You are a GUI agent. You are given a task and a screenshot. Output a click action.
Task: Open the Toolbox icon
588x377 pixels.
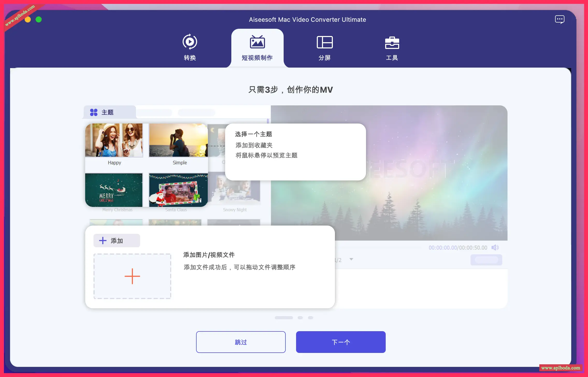click(392, 42)
